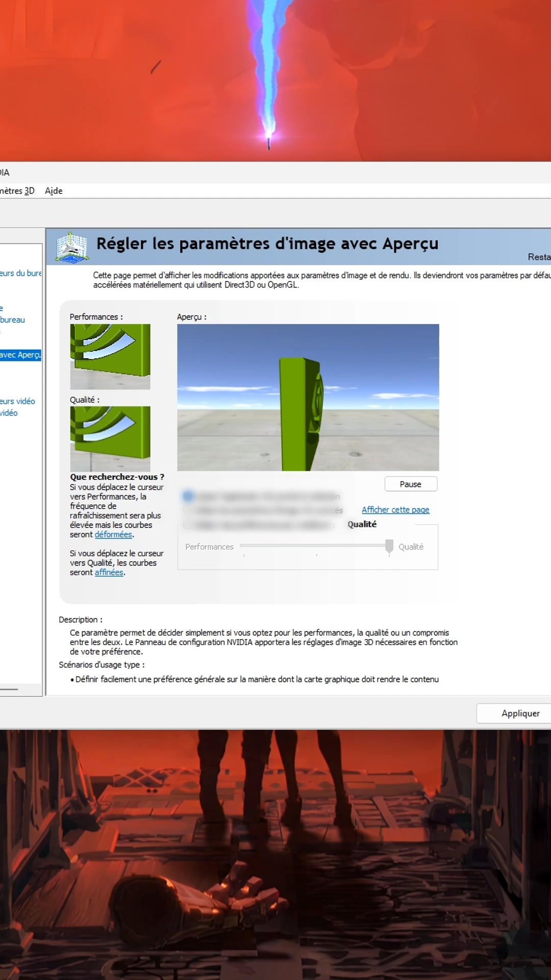Screen dimensions: 551x980
Task: Click the bold 'Qualité' value above slider
Action: (x=362, y=524)
